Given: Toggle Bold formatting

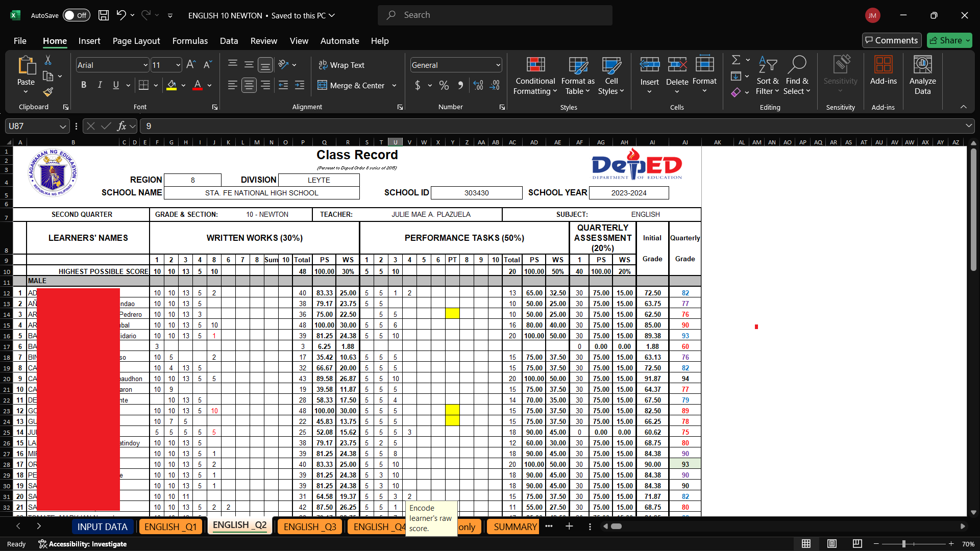Looking at the screenshot, I should pyautogui.click(x=84, y=85).
